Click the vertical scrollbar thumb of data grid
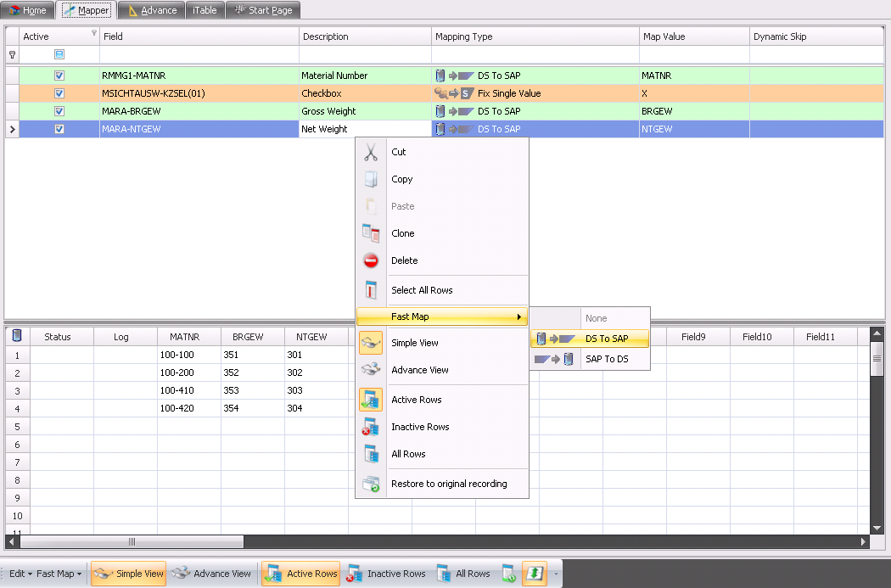Viewport: 891px width, 588px height. click(877, 358)
